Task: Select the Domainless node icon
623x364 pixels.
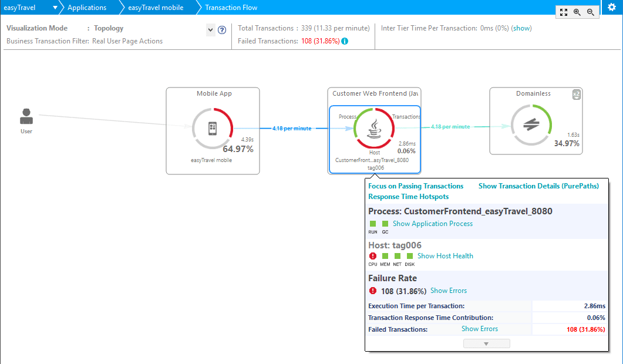Action: coord(531,125)
